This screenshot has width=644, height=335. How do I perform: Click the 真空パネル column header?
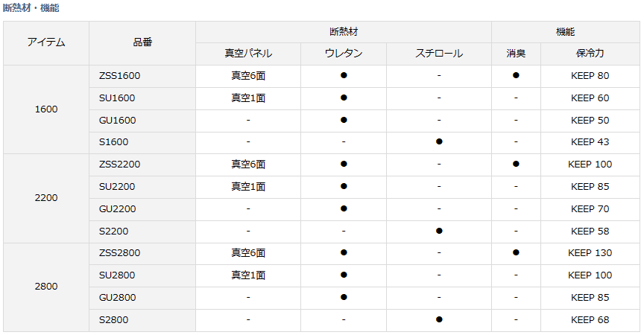click(248, 54)
